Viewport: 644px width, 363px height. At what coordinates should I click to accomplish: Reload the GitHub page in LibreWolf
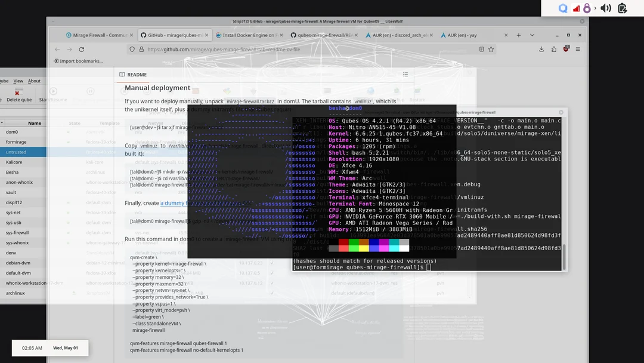(81, 50)
